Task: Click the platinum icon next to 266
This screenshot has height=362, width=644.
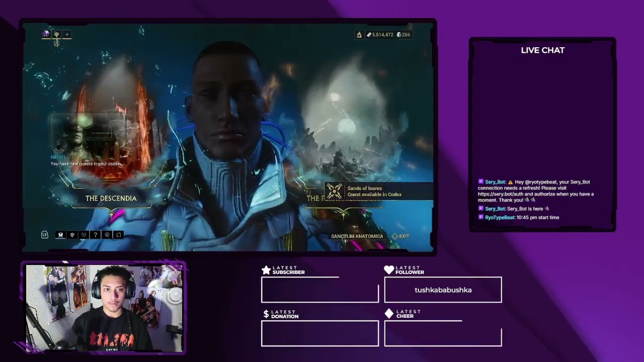Action: click(x=399, y=35)
